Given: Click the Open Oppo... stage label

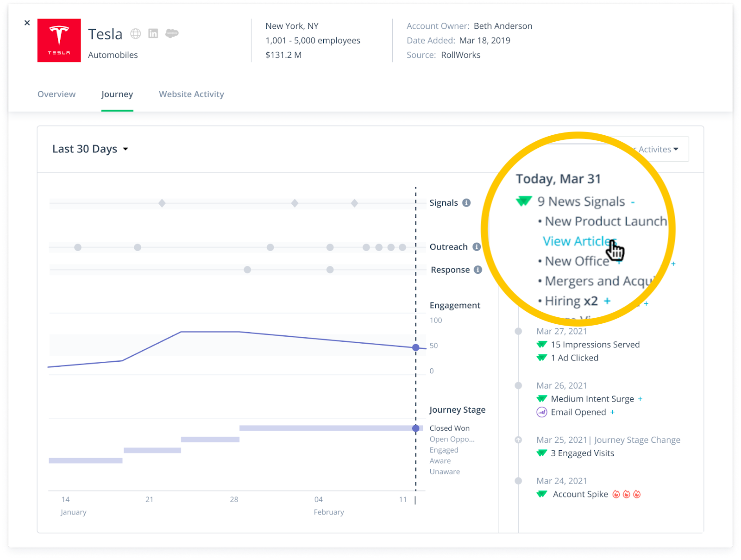Looking at the screenshot, I should click(452, 439).
